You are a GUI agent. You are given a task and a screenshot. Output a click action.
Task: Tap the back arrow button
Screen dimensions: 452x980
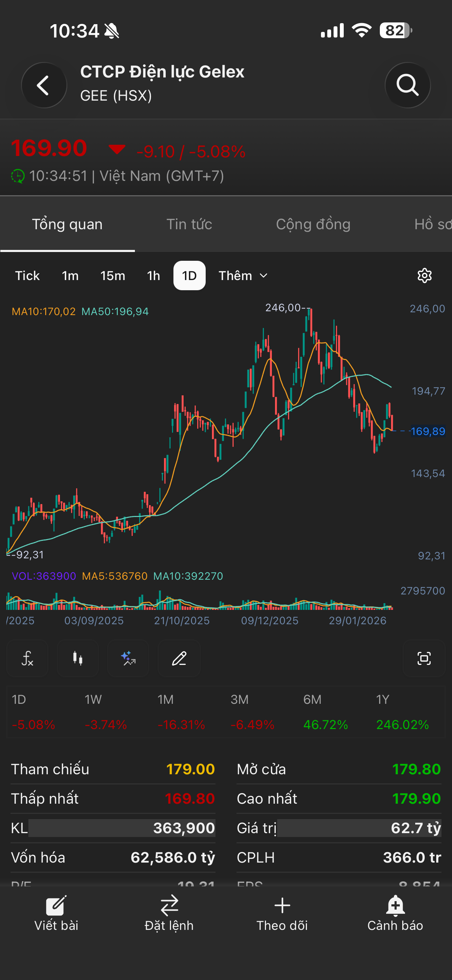click(x=44, y=85)
